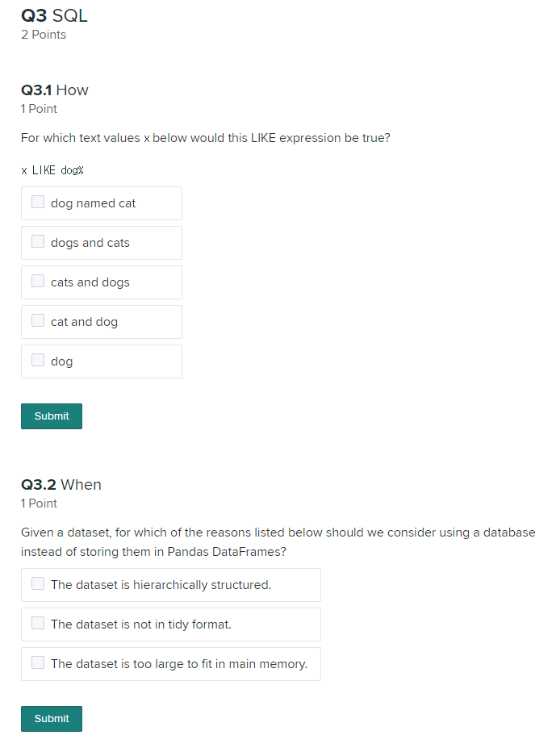Submit your answer for Q3.1
This screenshot has height=756, width=556.
51,416
